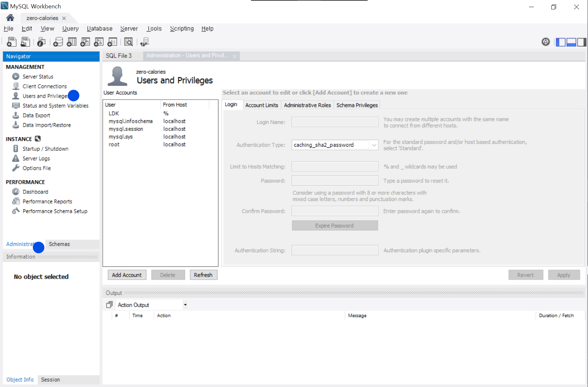Click the Apply button
This screenshot has width=588, height=387.
pos(564,275)
